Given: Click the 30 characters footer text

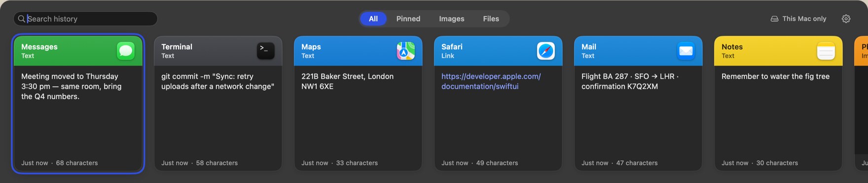Looking at the screenshot, I should (777, 163).
